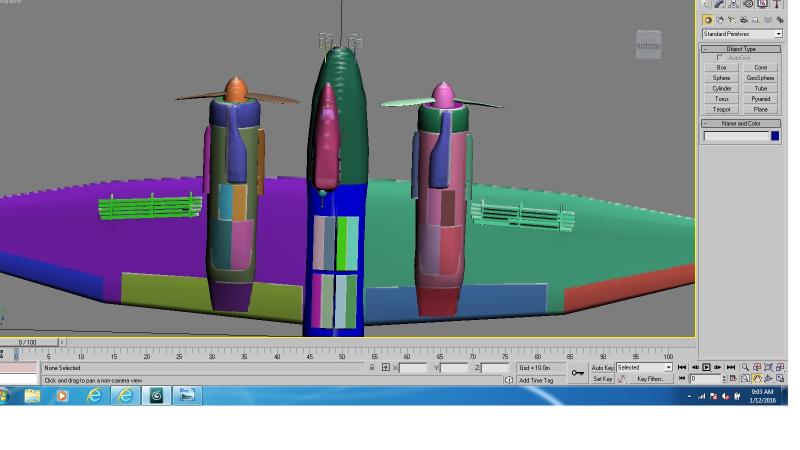The height and width of the screenshot is (450, 800).
Task: Play the animation
Action: (707, 367)
